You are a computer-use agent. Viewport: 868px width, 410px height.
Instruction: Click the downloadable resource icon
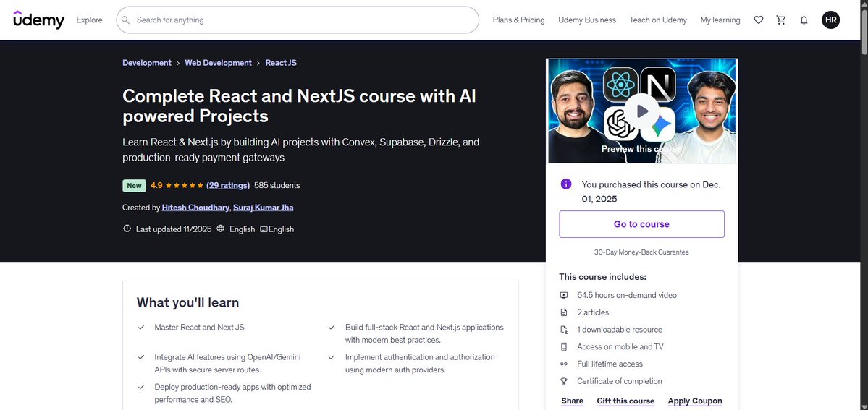click(x=563, y=330)
